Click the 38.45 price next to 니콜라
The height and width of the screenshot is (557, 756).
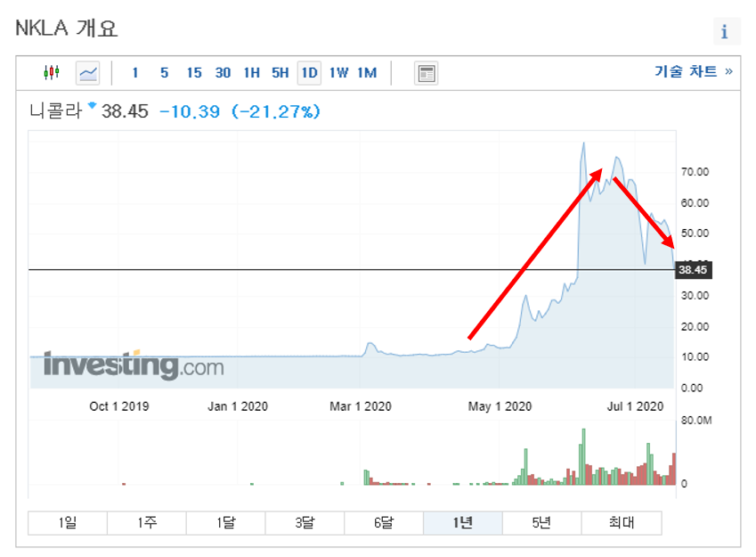click(125, 111)
